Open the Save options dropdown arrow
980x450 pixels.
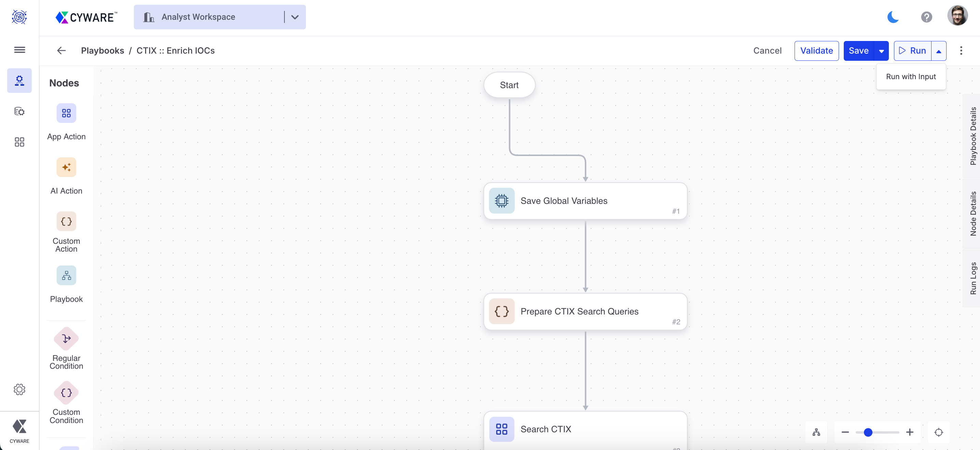click(881, 51)
